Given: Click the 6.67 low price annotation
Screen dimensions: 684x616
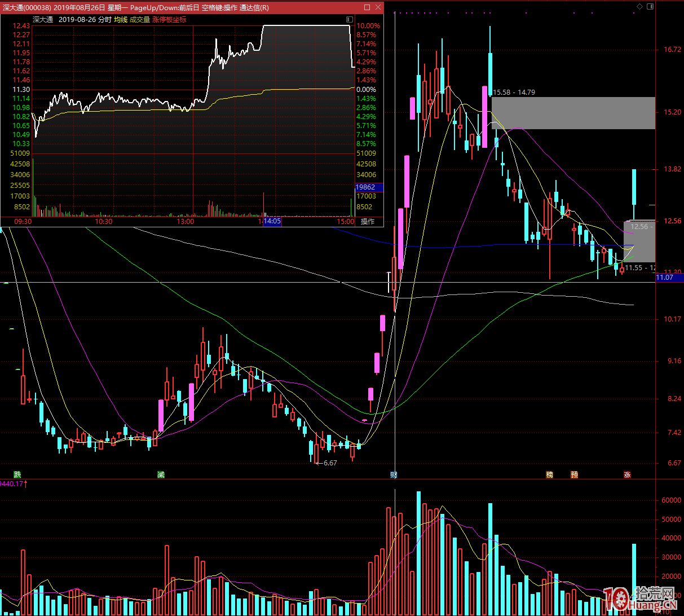Looking at the screenshot, I should pos(330,463).
